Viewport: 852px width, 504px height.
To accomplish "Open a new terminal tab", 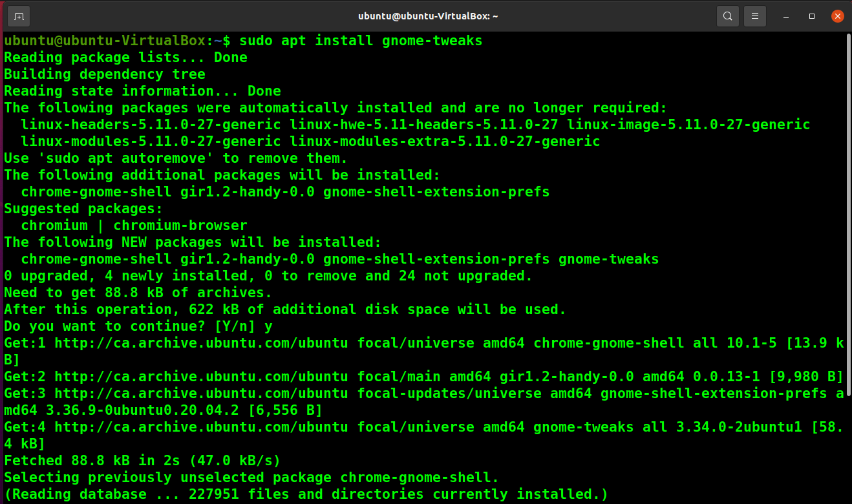I will (x=19, y=16).
